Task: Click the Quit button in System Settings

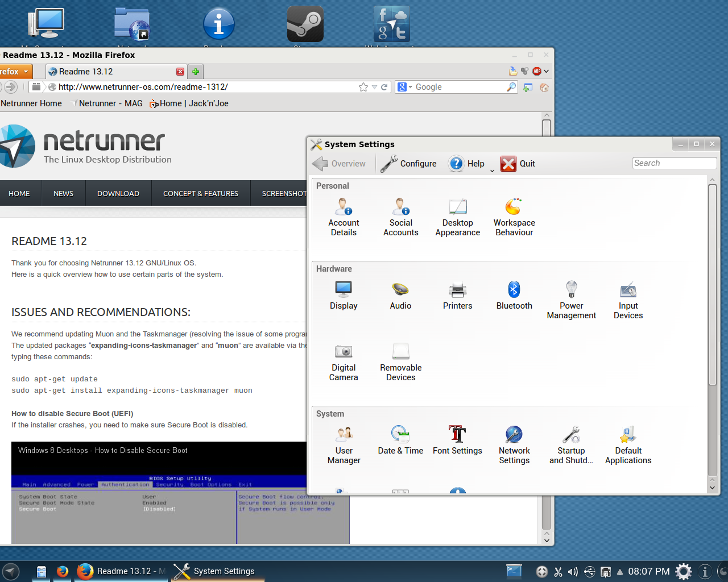Action: (518, 164)
